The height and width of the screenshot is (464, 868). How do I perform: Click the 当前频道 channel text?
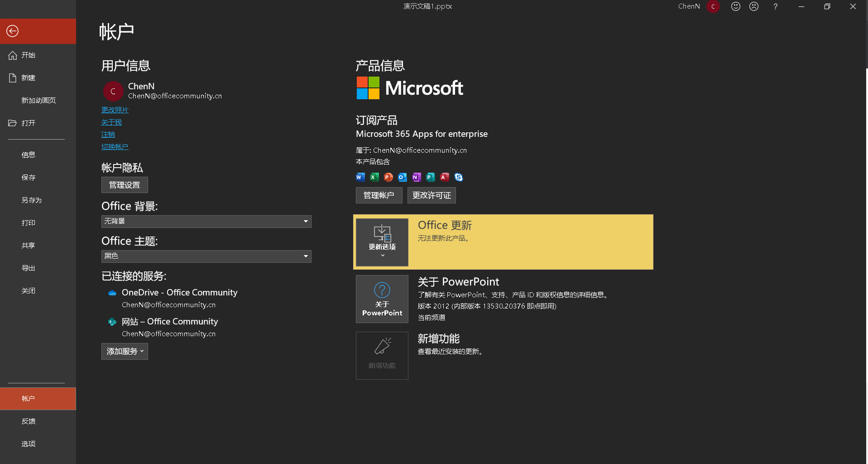coord(432,318)
